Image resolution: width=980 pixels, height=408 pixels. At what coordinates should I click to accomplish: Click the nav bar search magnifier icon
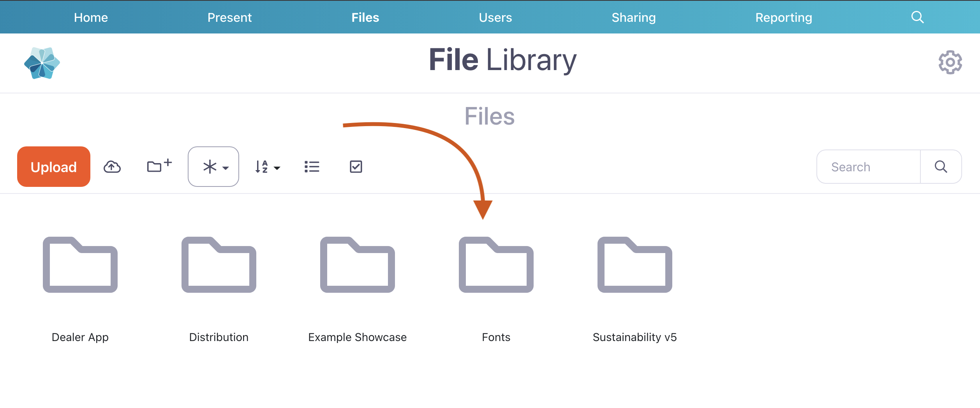tap(917, 17)
